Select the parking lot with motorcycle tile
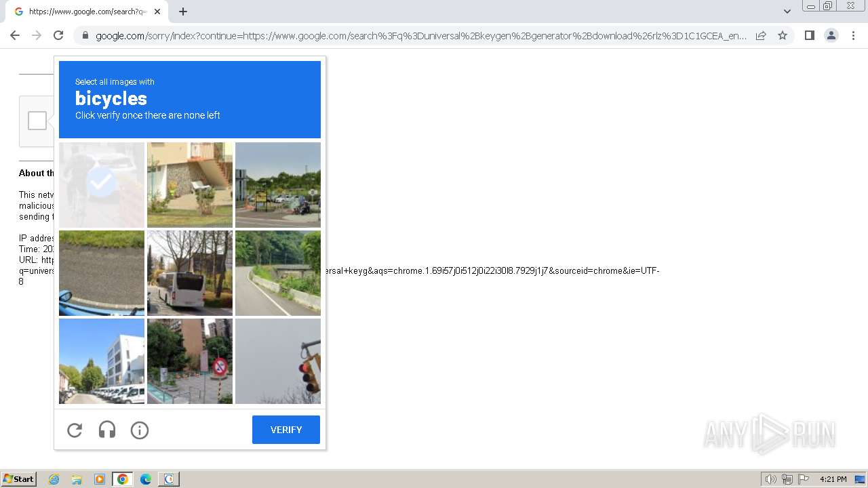This screenshot has width=868, height=488. pyautogui.click(x=278, y=184)
